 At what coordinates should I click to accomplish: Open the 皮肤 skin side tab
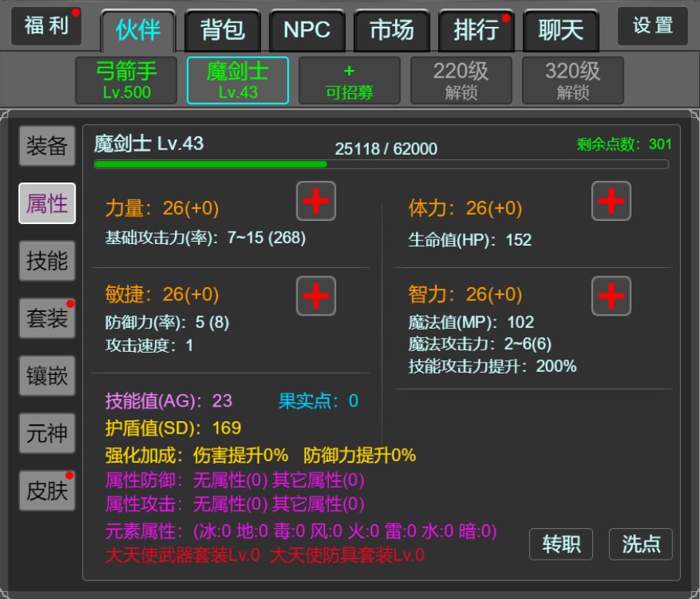pos(47,490)
